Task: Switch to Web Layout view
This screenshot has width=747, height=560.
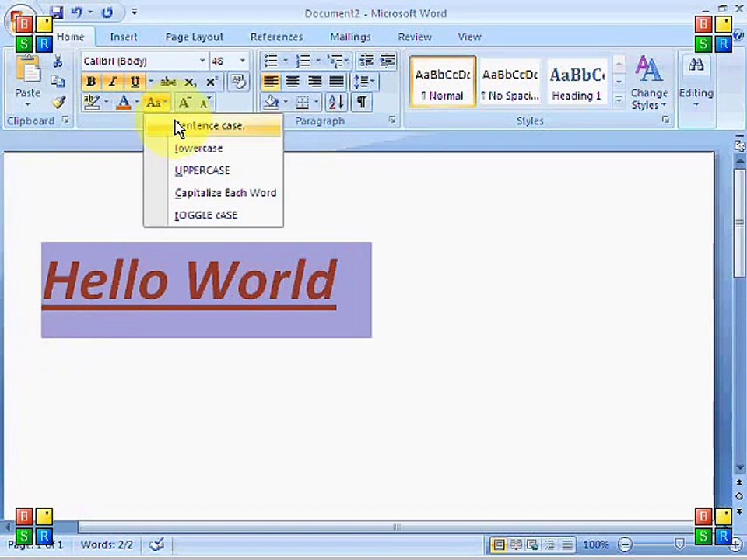Action: pos(532,544)
